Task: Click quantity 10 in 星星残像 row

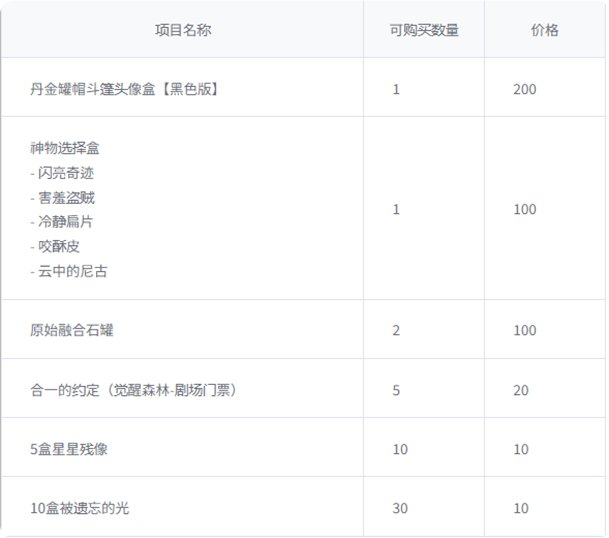Action: [x=400, y=449]
